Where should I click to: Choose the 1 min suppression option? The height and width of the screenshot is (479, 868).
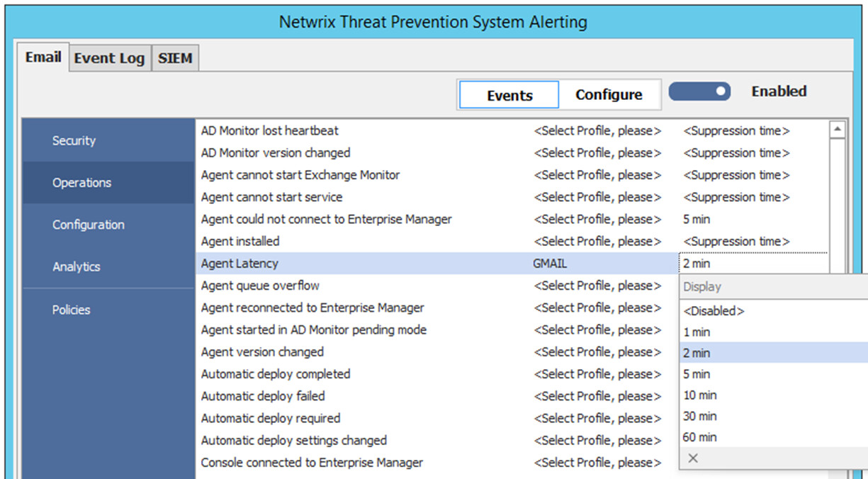pos(697,332)
